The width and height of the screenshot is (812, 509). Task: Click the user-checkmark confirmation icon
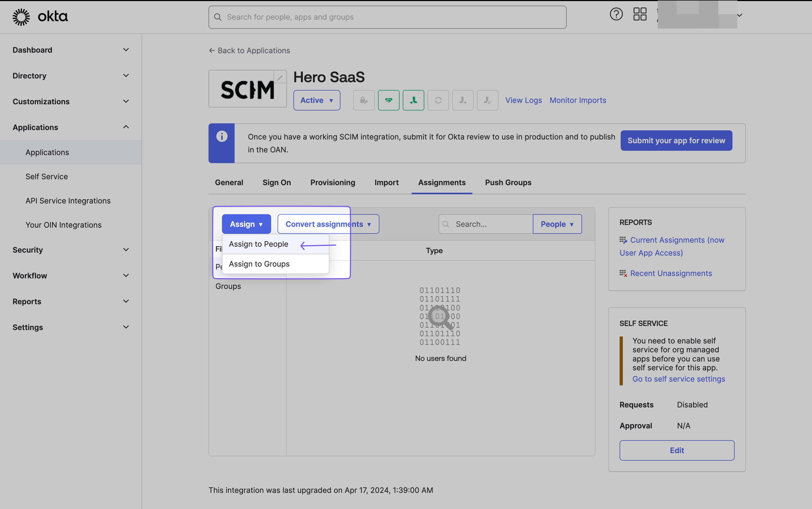pos(487,100)
